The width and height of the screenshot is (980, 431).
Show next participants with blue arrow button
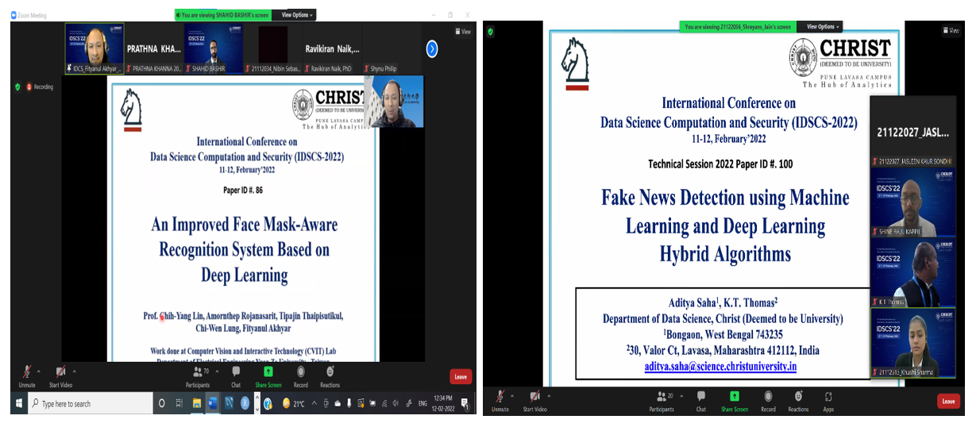tap(432, 49)
